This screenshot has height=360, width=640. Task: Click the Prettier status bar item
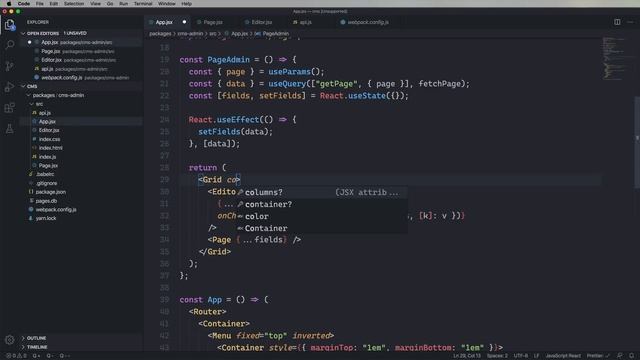click(x=598, y=356)
